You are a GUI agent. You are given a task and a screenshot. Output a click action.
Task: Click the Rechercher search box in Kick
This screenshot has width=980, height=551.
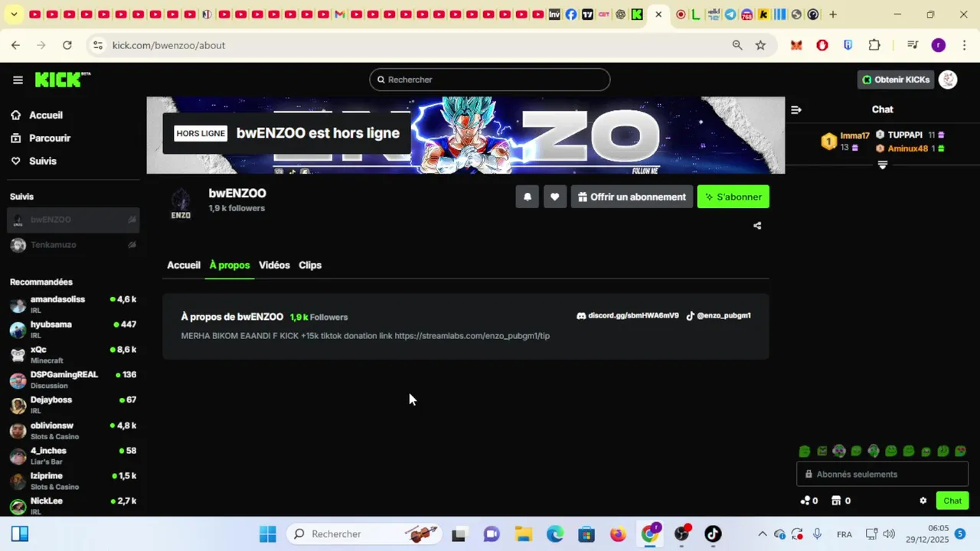click(490, 80)
